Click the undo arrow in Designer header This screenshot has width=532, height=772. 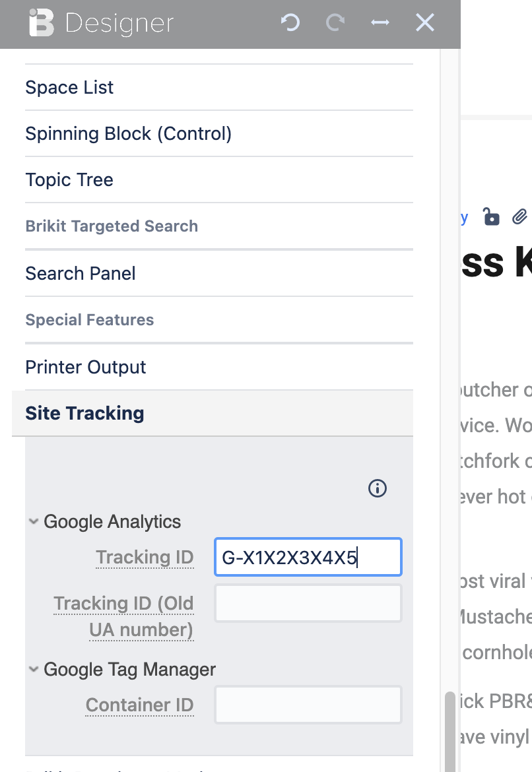click(x=290, y=22)
